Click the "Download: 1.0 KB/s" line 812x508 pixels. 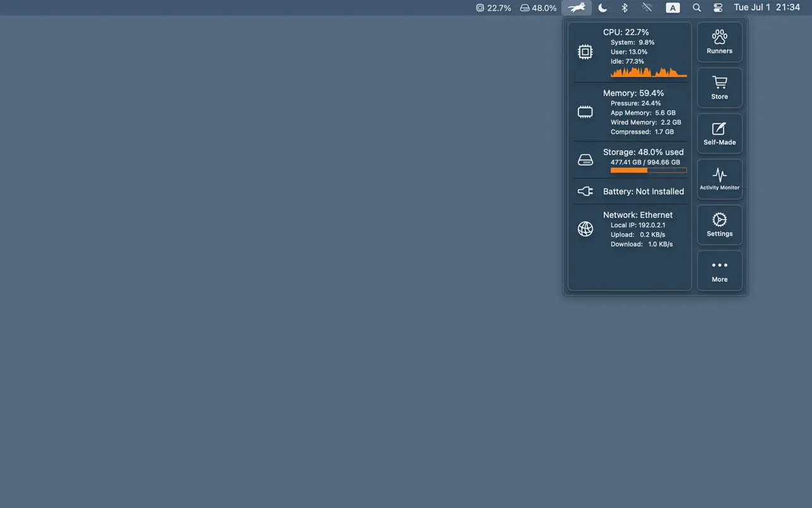click(x=642, y=244)
